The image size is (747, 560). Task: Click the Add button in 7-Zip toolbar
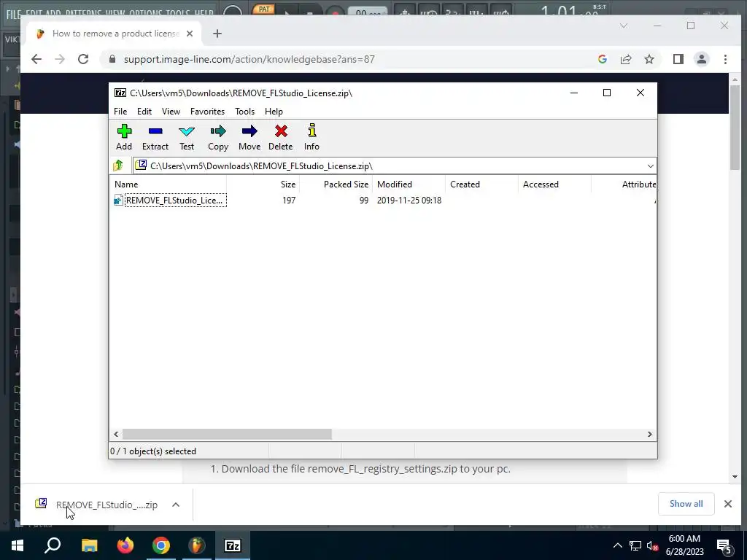click(124, 137)
